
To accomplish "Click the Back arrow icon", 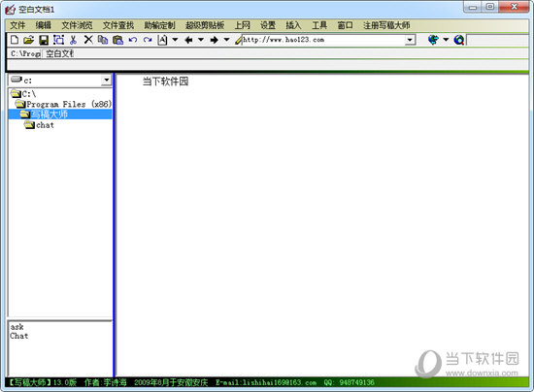I will [x=188, y=40].
